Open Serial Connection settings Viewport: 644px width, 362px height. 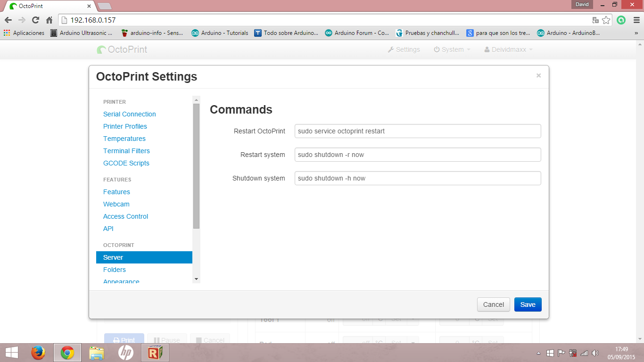click(130, 114)
